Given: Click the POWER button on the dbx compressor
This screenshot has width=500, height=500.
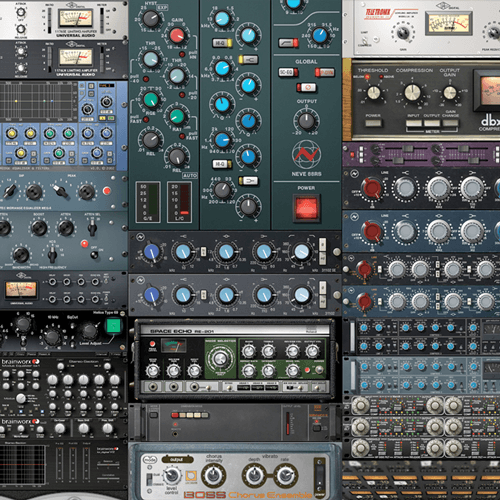Looking at the screenshot, I should [x=373, y=123].
